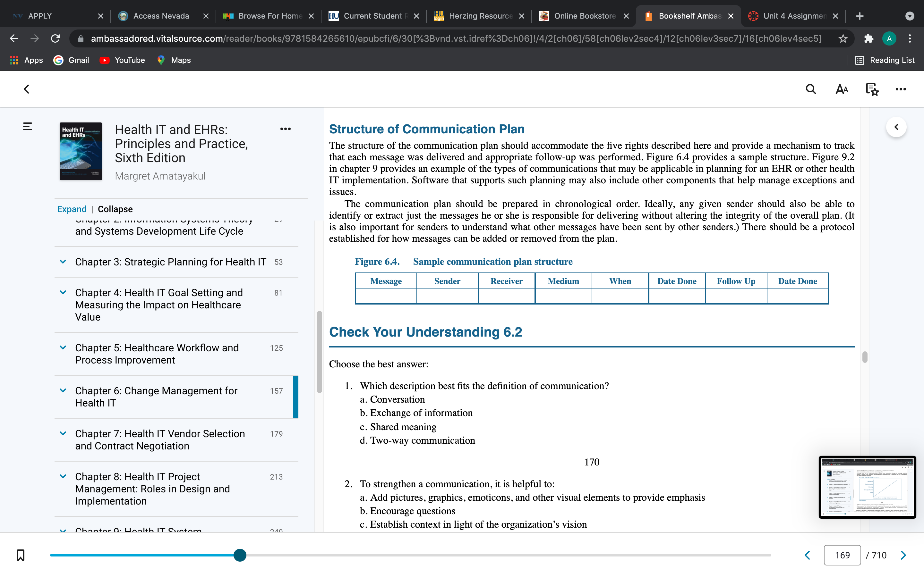Switch to the Online Bookstore tab
The width and height of the screenshot is (924, 577).
584,16
